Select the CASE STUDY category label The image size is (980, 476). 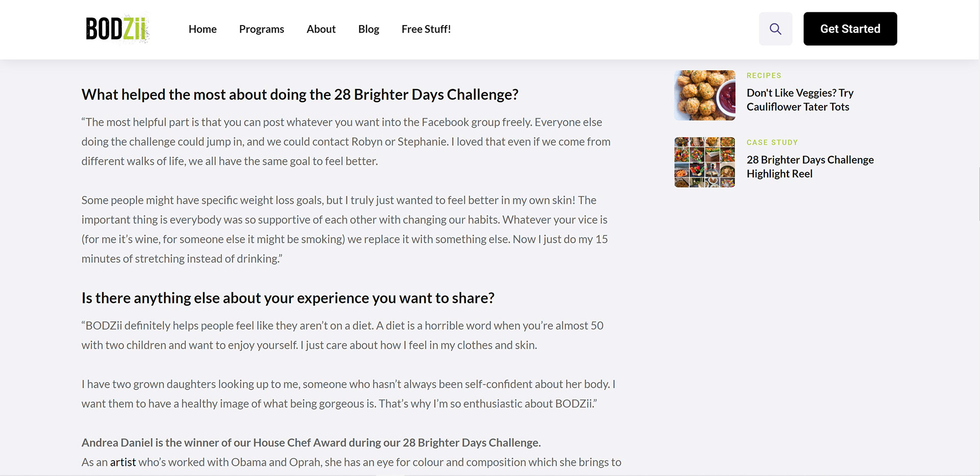click(x=772, y=142)
